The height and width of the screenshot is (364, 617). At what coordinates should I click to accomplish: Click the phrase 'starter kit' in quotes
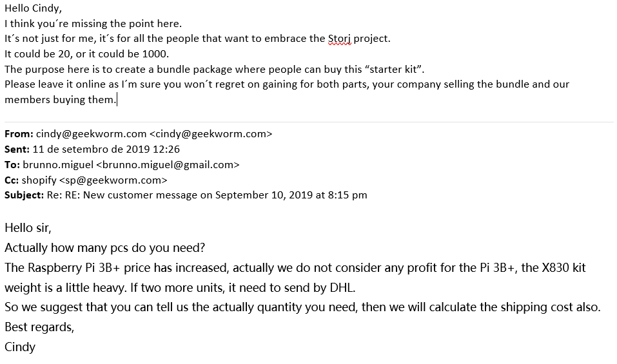click(393, 69)
